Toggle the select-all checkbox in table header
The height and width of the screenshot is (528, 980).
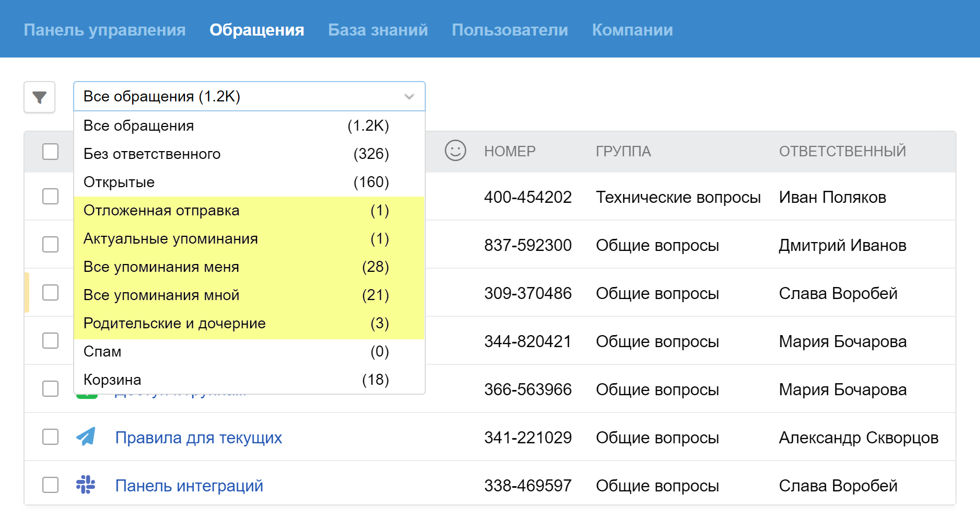pyautogui.click(x=50, y=152)
